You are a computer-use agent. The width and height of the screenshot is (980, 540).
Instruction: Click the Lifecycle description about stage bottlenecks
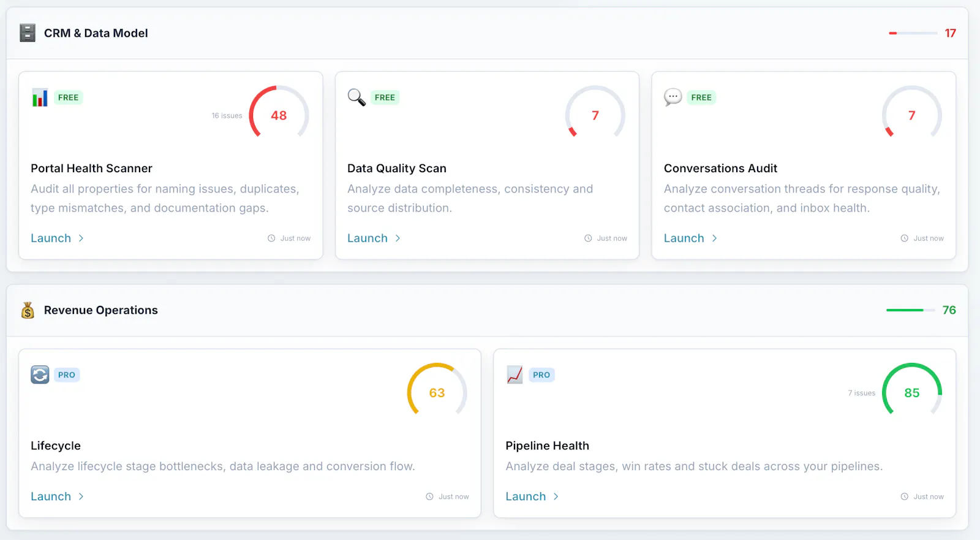[223, 466]
